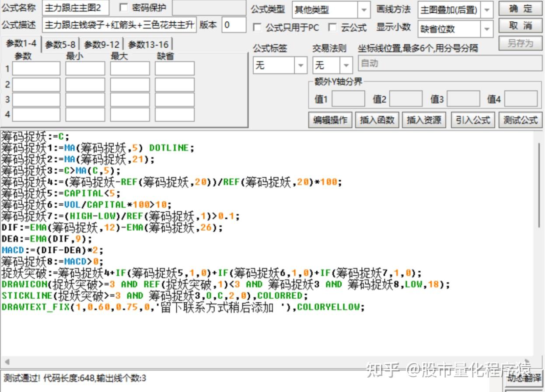Open the 编辑操作 menu button
This screenshot has width=545, height=392.
(330, 120)
